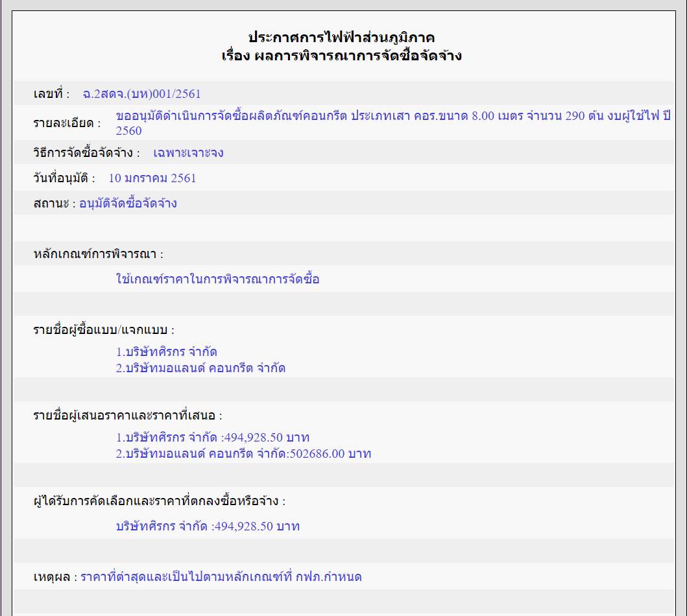Viewport: 687px width, 616px height.
Task: Click the 'รายละเอียด :' label
Action: [67, 123]
